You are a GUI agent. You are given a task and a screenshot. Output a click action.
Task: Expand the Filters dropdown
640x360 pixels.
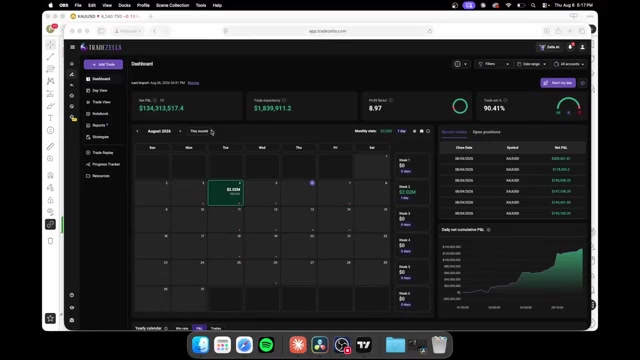click(x=493, y=64)
